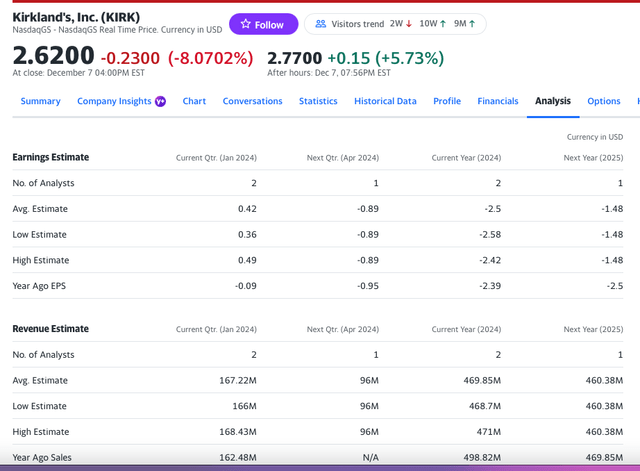Image resolution: width=640 pixels, height=471 pixels.
Task: Click the 0.36 Low Estimate cell
Action: point(247,234)
